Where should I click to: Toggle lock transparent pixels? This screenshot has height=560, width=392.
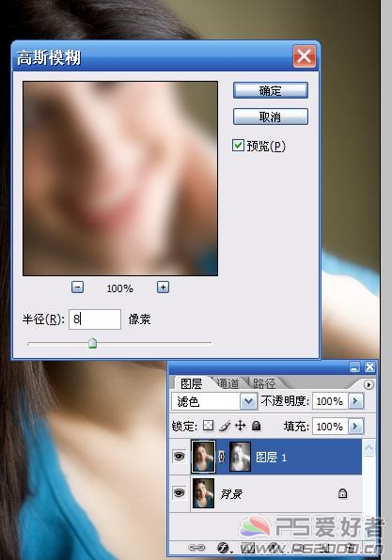coord(208,426)
